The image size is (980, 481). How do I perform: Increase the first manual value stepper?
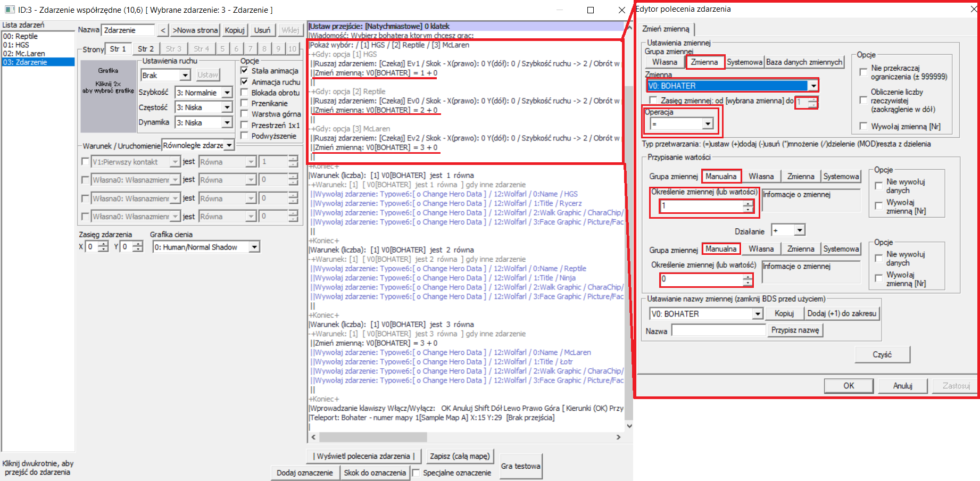[x=748, y=203]
